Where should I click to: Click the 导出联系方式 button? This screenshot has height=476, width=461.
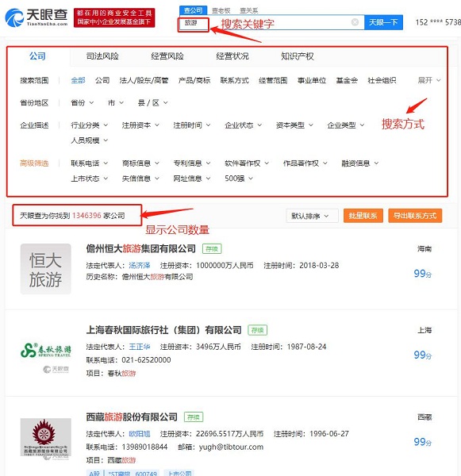point(415,216)
